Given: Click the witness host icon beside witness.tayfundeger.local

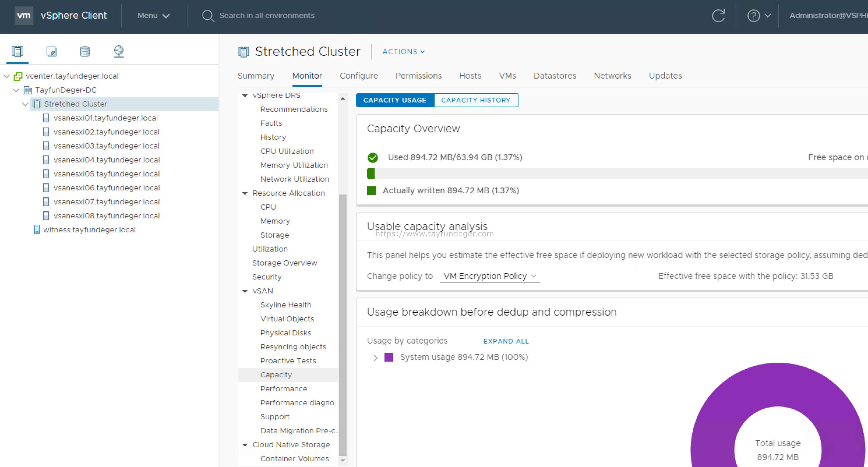Looking at the screenshot, I should 37,230.
